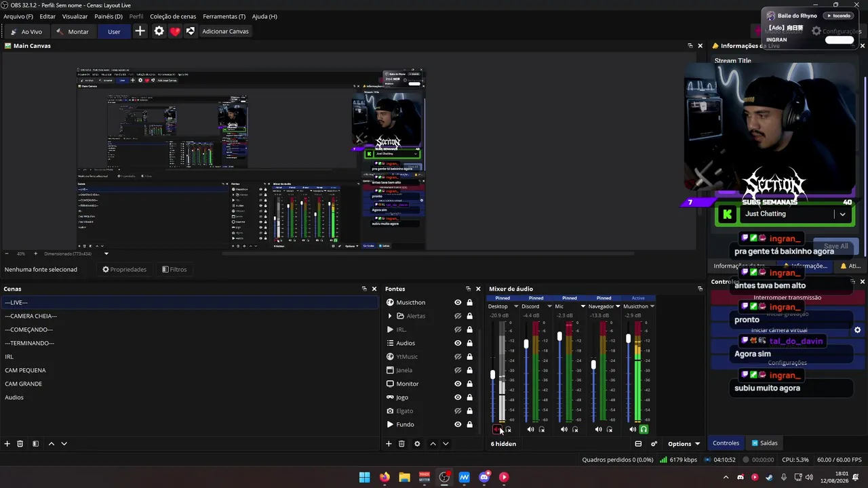Image resolution: width=868 pixels, height=488 pixels.
Task: Add a new source in Fontes
Action: coord(389,444)
